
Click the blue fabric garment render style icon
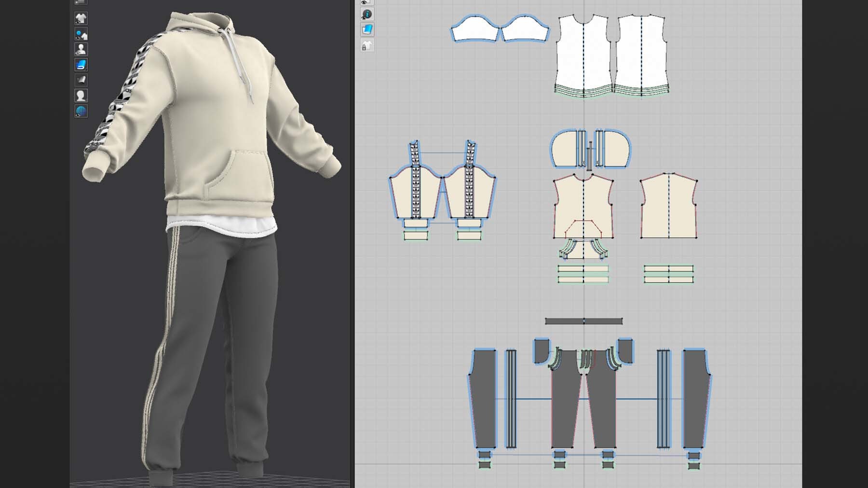[x=81, y=65]
